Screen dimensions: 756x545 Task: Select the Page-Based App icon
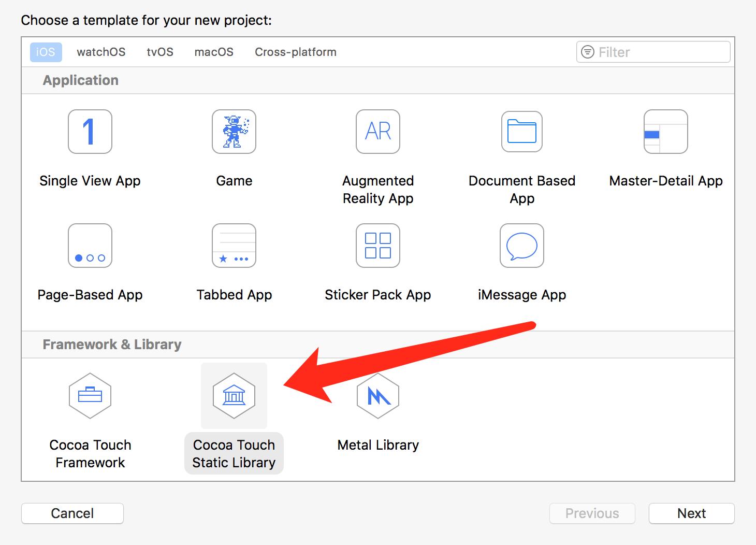pos(90,246)
